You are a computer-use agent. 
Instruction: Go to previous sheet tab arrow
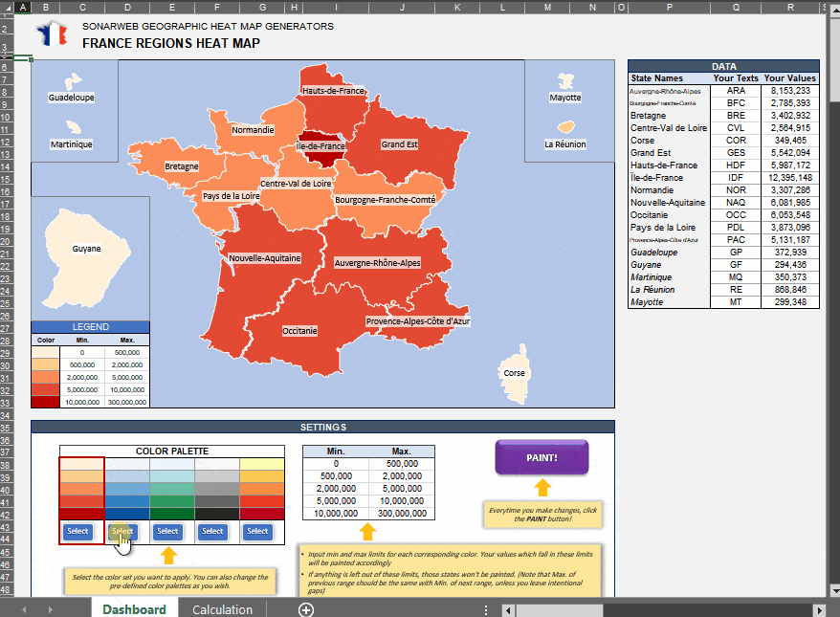click(x=24, y=609)
